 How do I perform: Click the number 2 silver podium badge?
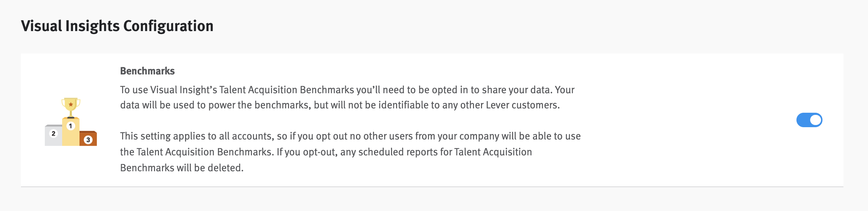53,133
